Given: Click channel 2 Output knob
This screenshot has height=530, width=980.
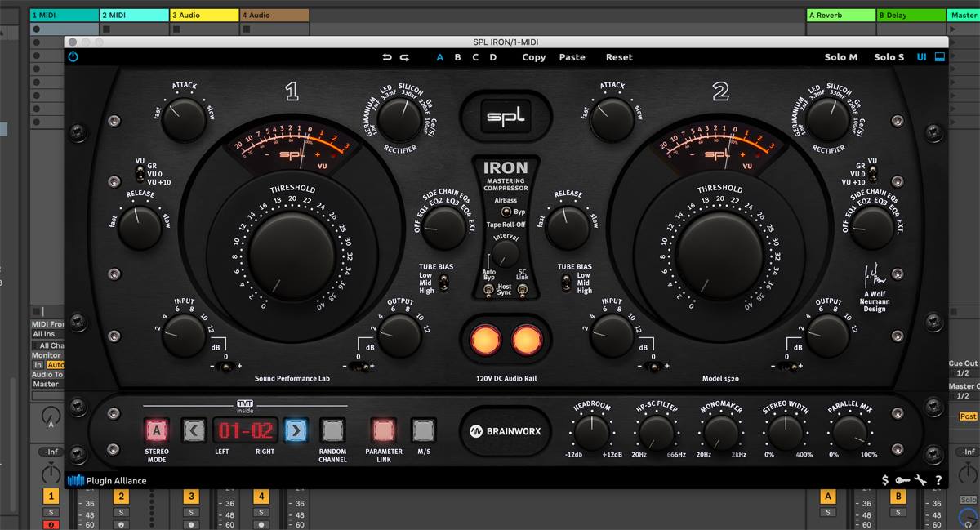Looking at the screenshot, I should tap(829, 336).
